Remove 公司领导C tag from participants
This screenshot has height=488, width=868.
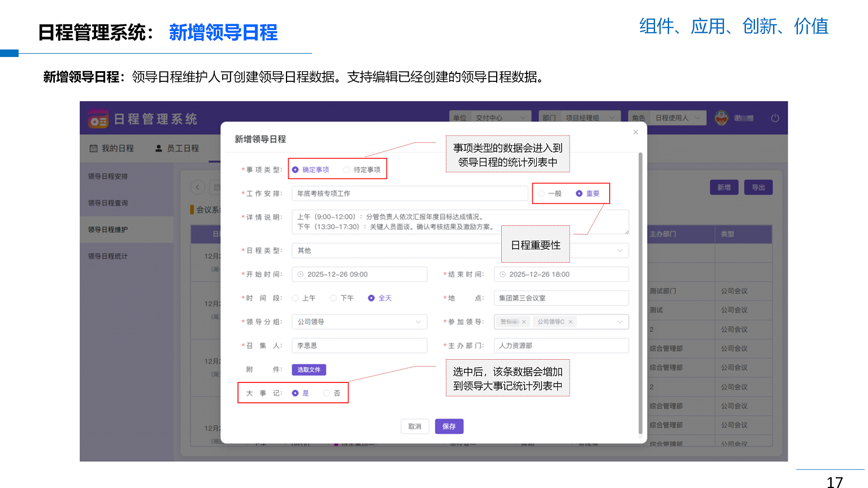pos(571,322)
